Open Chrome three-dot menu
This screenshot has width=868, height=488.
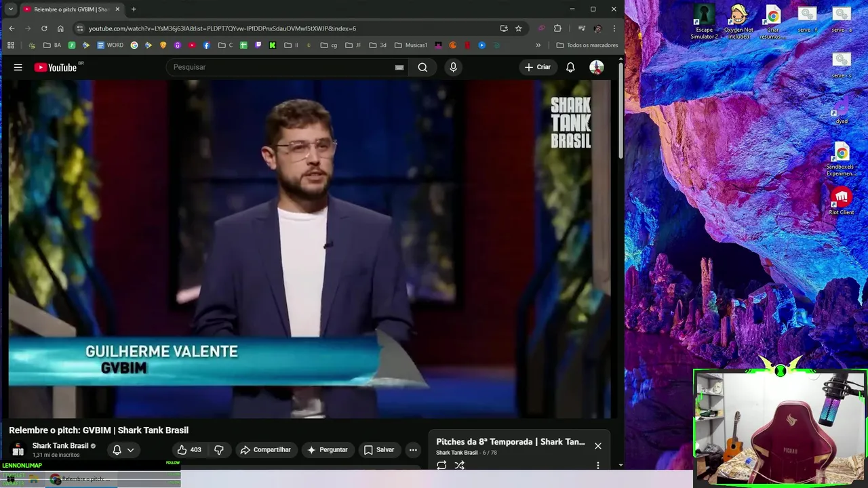[x=614, y=28]
